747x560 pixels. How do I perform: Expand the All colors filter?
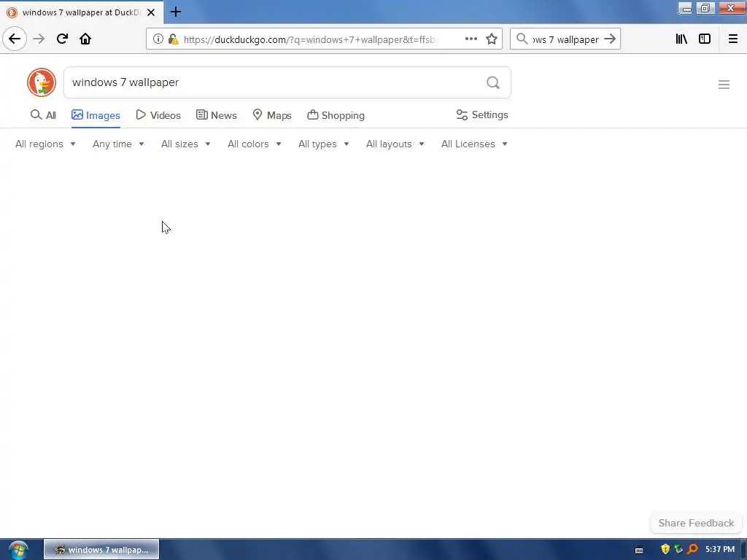254,144
